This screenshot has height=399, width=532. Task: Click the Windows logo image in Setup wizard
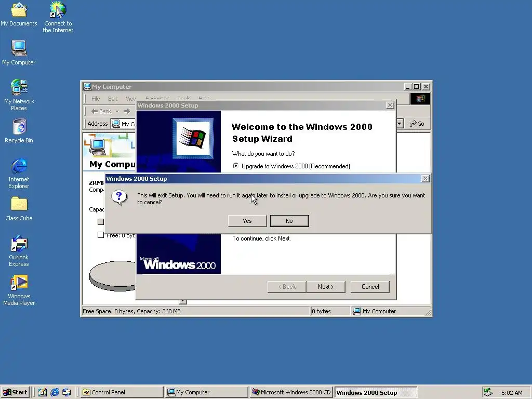(x=193, y=138)
